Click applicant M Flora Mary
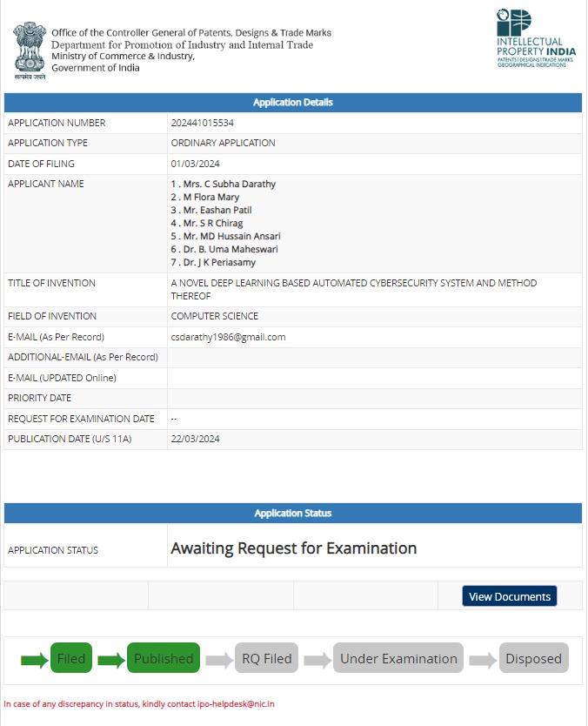 (205, 197)
